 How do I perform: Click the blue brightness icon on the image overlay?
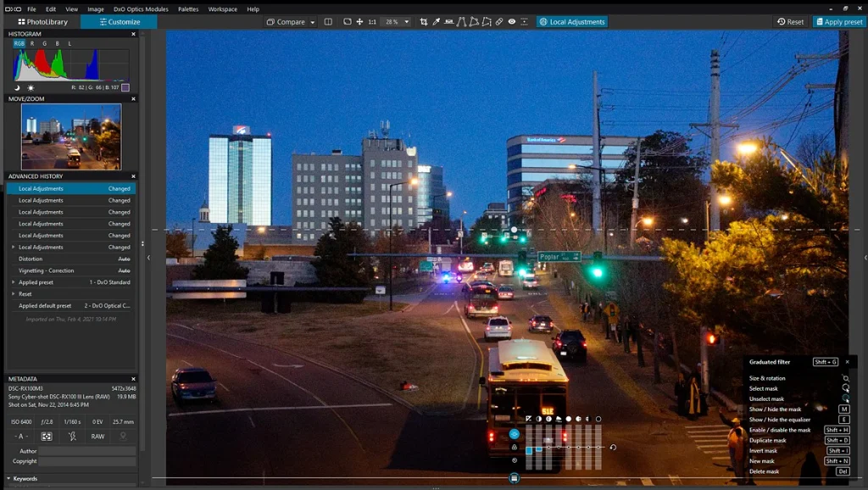coord(514,433)
